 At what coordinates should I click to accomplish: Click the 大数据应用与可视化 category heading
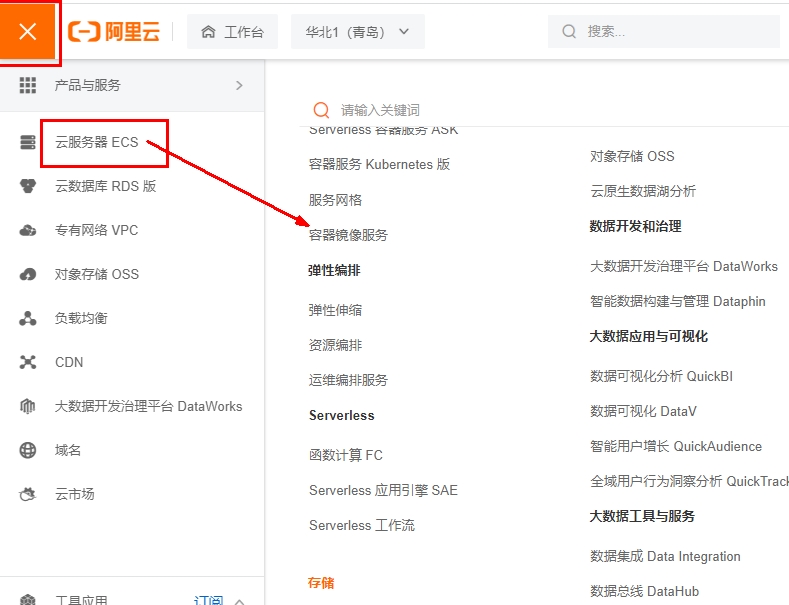coord(649,336)
